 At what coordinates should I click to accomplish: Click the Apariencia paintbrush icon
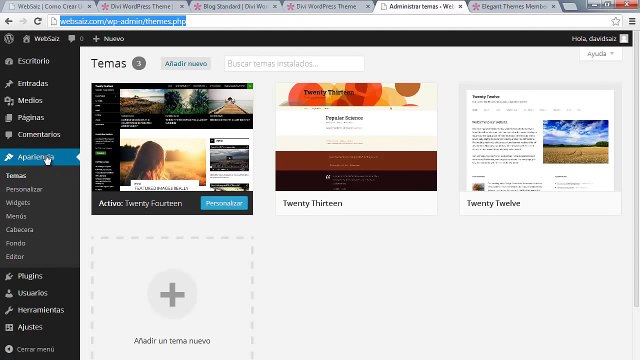[9, 157]
